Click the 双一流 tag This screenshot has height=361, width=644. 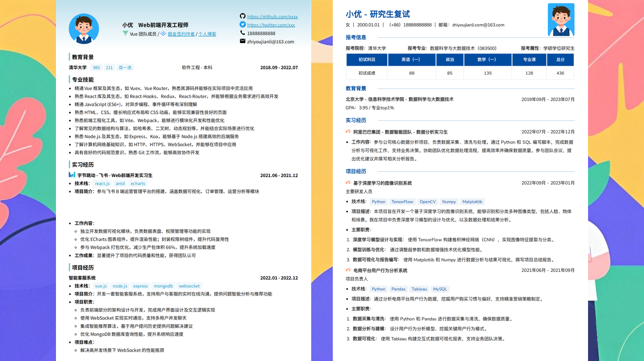tap(125, 68)
